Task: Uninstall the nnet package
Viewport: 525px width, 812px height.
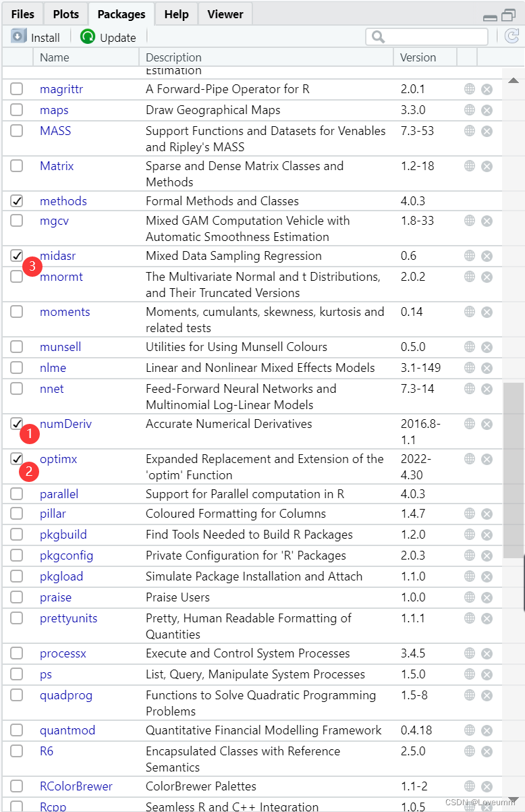Action: [x=487, y=389]
